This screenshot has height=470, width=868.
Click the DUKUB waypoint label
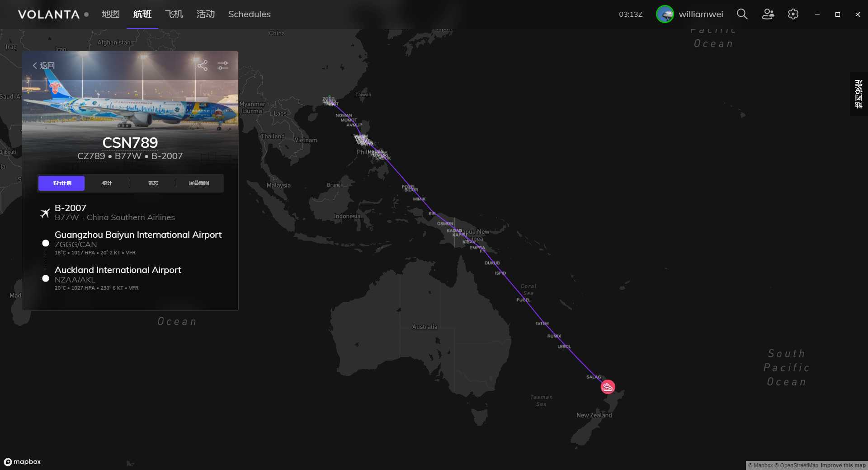tap(492, 263)
